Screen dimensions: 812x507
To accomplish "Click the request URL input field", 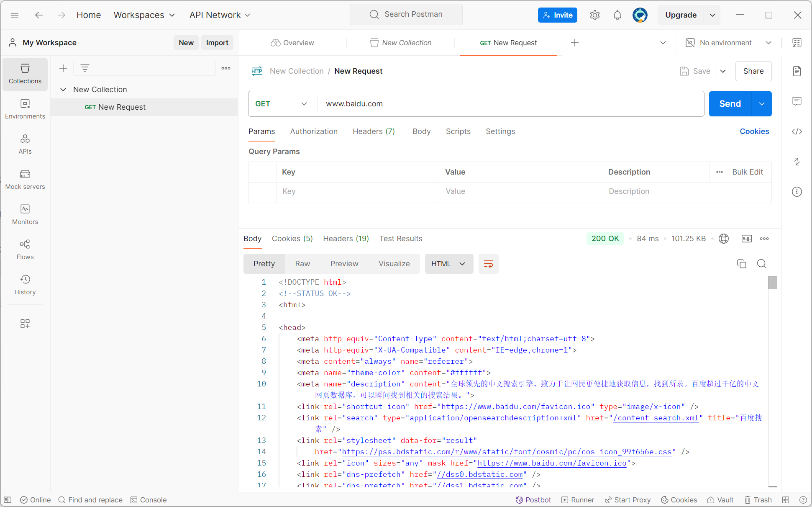I will (x=511, y=104).
